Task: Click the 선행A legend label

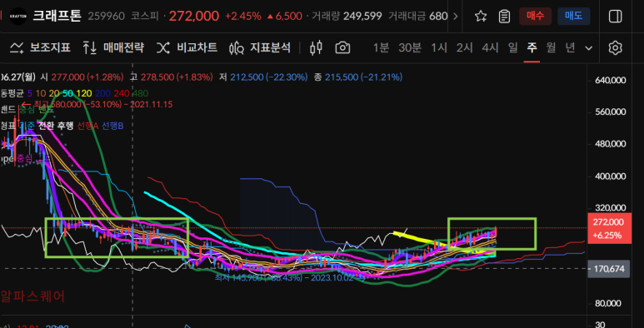Action: [x=87, y=126]
